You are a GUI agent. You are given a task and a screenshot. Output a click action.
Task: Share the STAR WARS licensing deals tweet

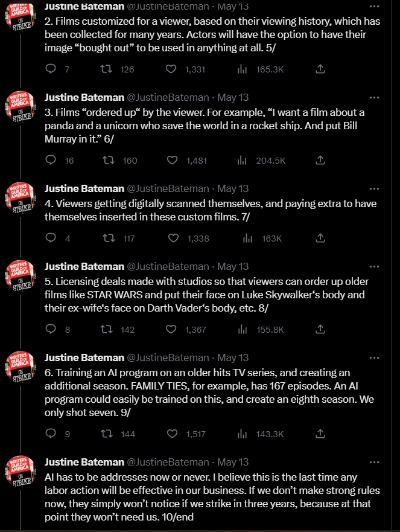[x=320, y=330]
